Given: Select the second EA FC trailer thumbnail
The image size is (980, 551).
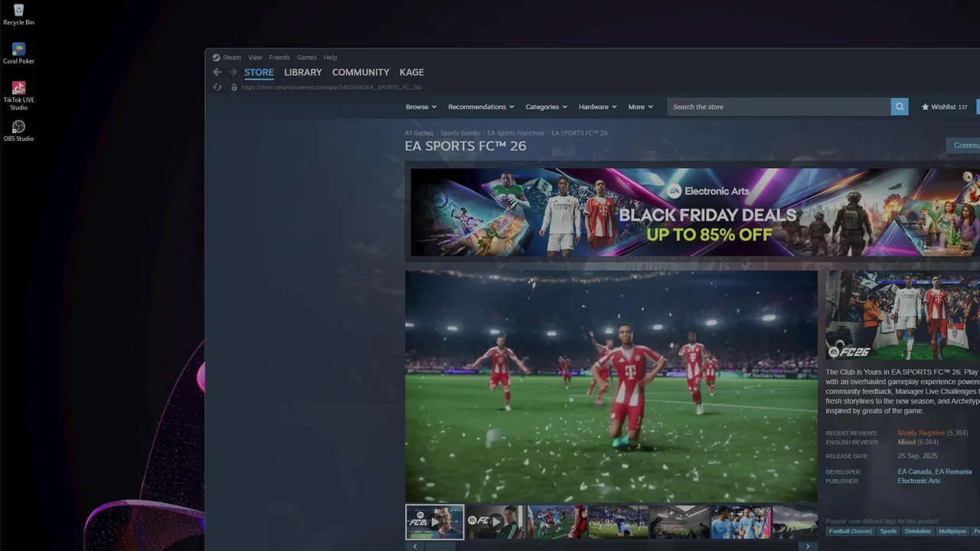Looking at the screenshot, I should [495, 522].
